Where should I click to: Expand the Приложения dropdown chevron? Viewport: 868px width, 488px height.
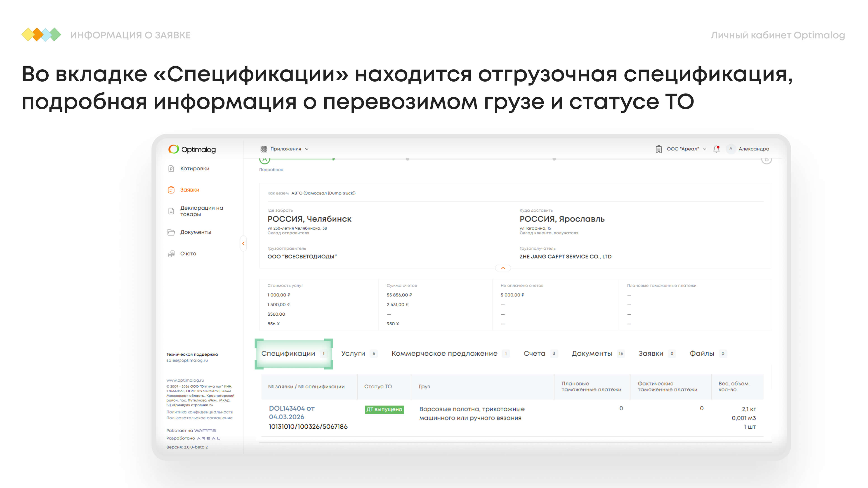coord(307,149)
